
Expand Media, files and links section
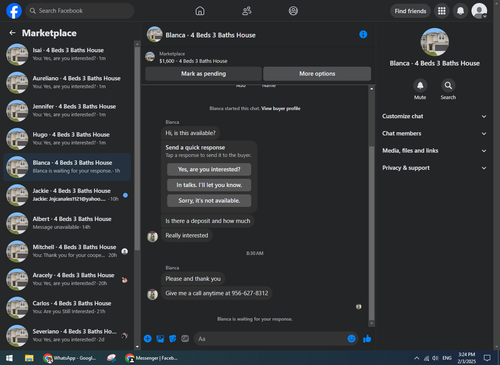click(434, 151)
